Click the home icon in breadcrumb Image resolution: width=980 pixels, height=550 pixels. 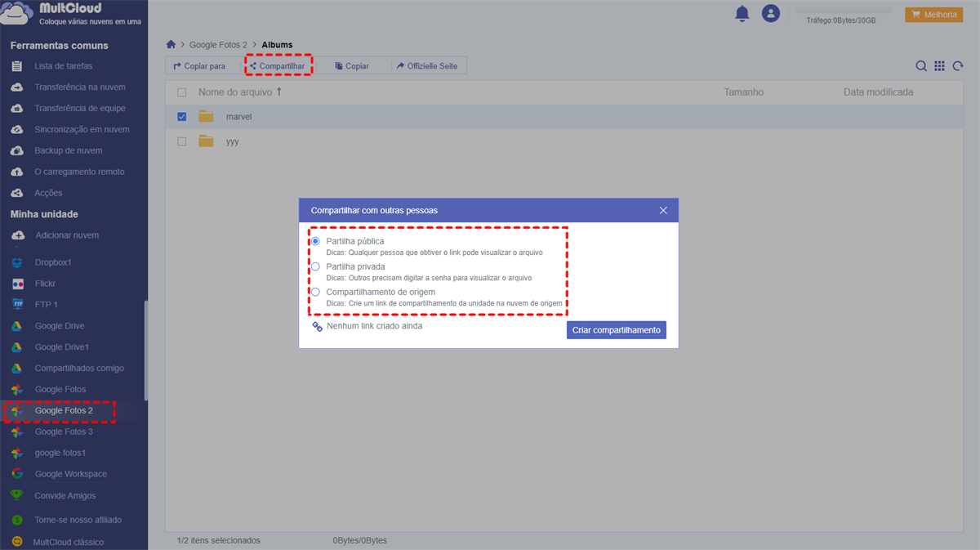[x=171, y=45]
